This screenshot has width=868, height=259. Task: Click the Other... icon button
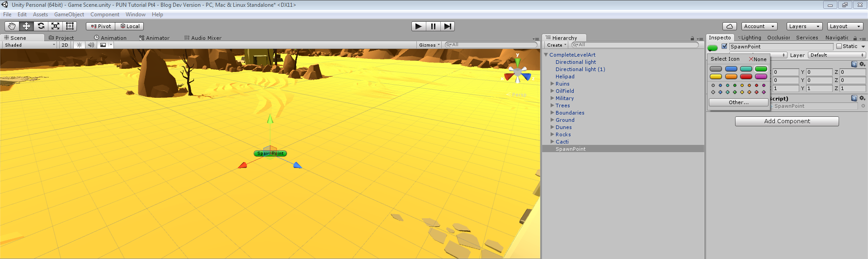738,102
